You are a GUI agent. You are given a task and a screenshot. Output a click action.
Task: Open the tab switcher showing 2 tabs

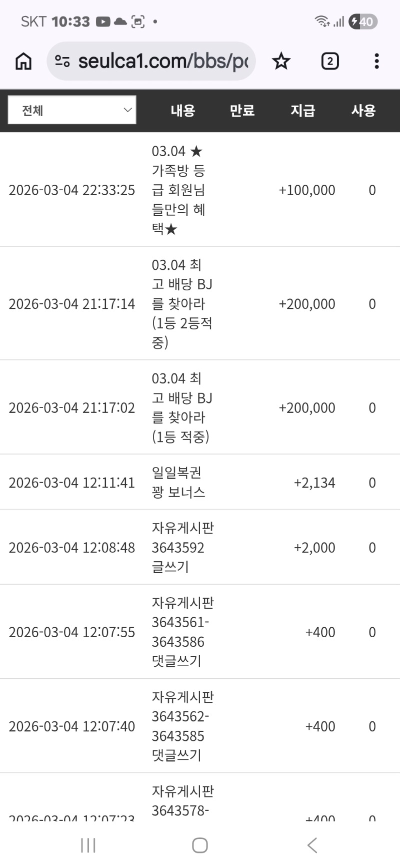[x=329, y=62]
